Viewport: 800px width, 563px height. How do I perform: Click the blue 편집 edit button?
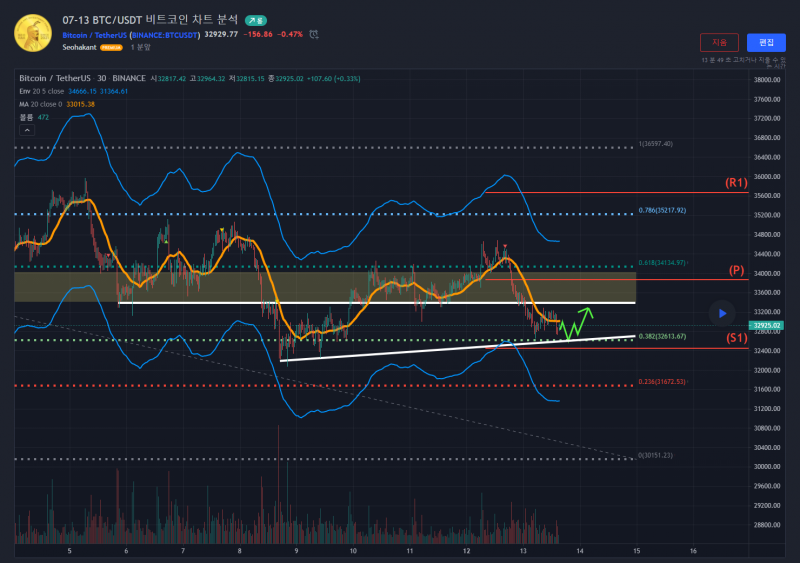pyautogui.click(x=766, y=43)
